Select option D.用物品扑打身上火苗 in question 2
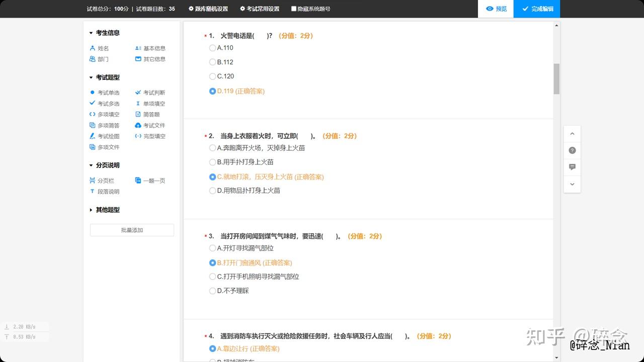644x362 pixels. 212,191
